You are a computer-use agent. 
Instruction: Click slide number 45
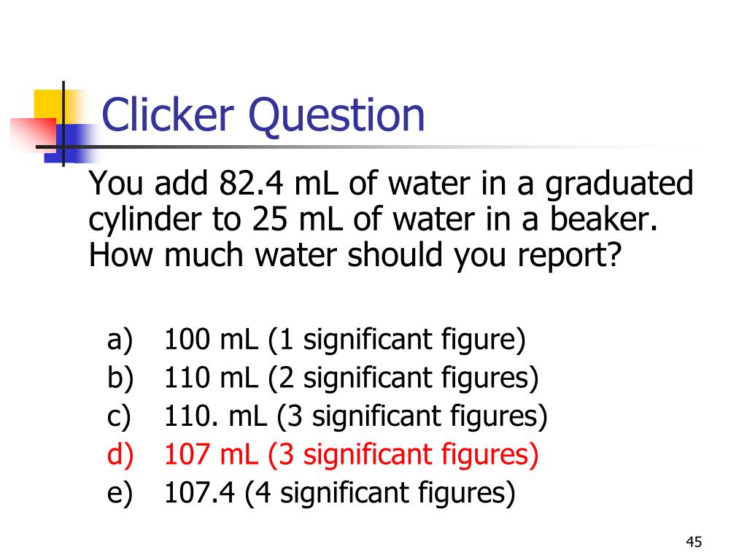[x=694, y=542]
